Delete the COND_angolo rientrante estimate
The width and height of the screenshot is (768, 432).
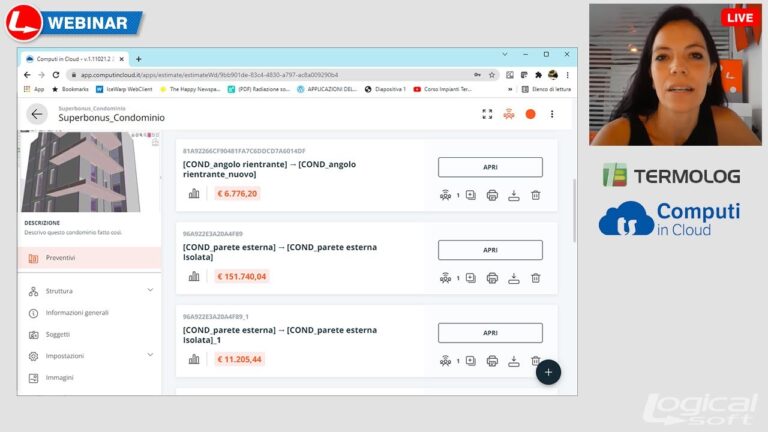(x=535, y=195)
